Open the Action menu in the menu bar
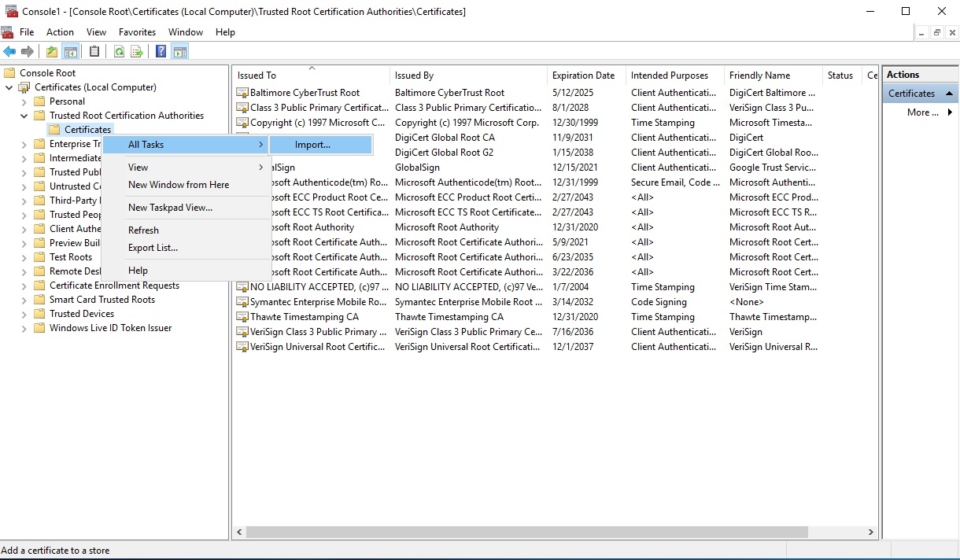This screenshot has width=960, height=560. 60,32
